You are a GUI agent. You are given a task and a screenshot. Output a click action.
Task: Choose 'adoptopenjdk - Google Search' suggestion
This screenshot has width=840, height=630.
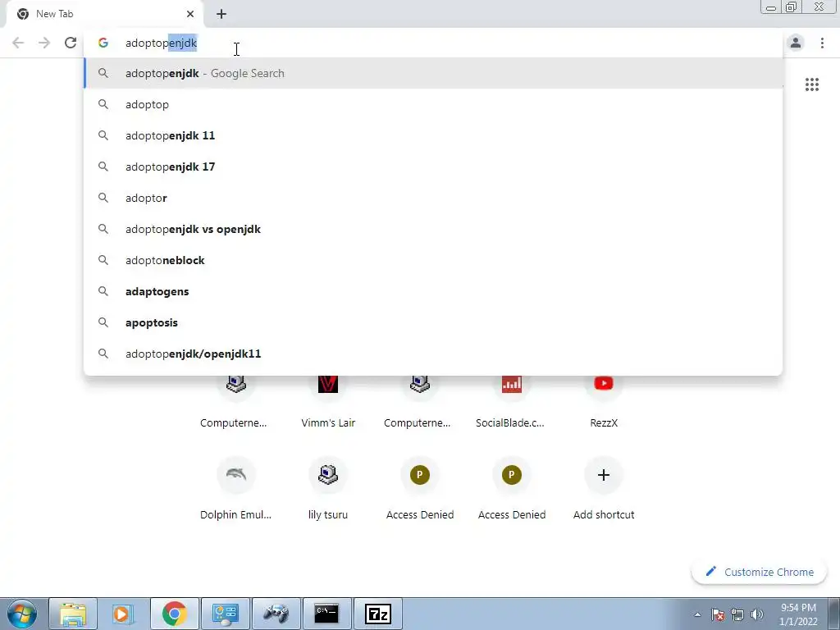(433, 73)
